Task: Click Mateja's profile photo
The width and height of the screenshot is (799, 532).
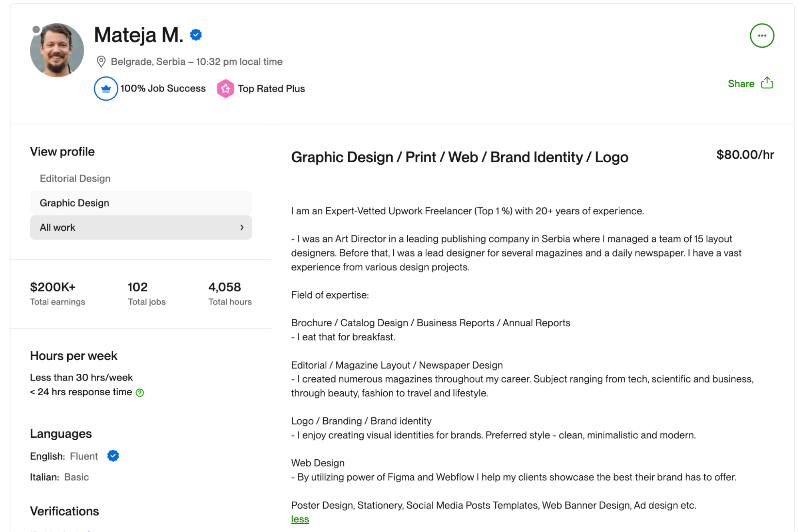Action: point(57,50)
